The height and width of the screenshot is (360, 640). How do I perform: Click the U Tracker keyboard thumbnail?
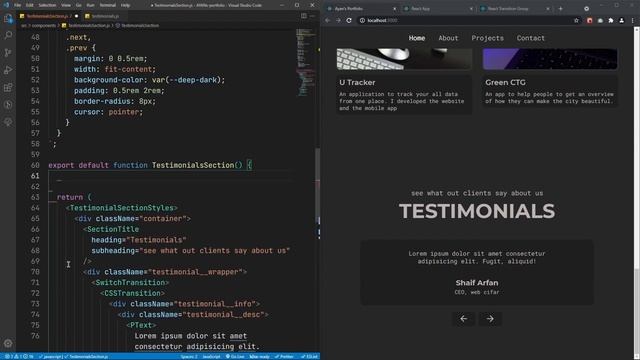[404, 59]
